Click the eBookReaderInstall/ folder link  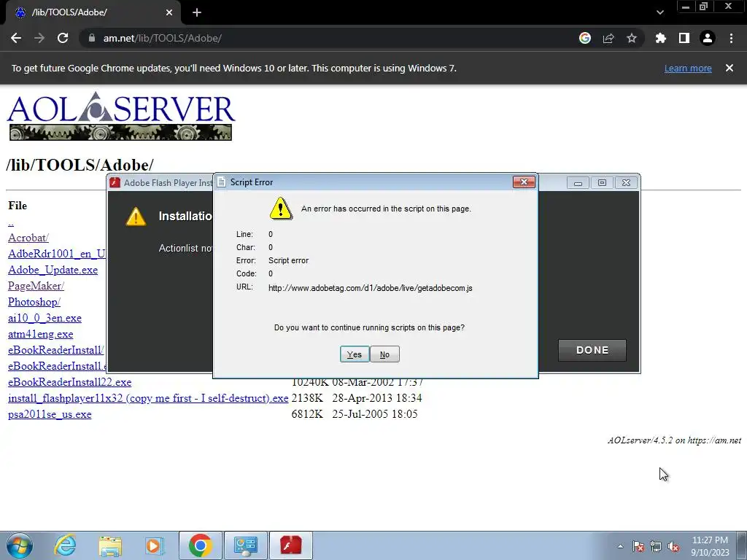click(x=55, y=350)
